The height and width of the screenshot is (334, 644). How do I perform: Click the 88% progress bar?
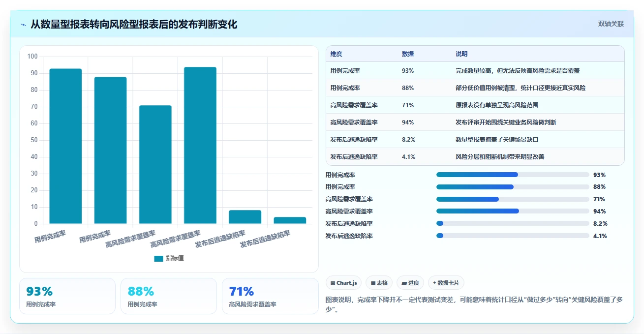(513, 187)
